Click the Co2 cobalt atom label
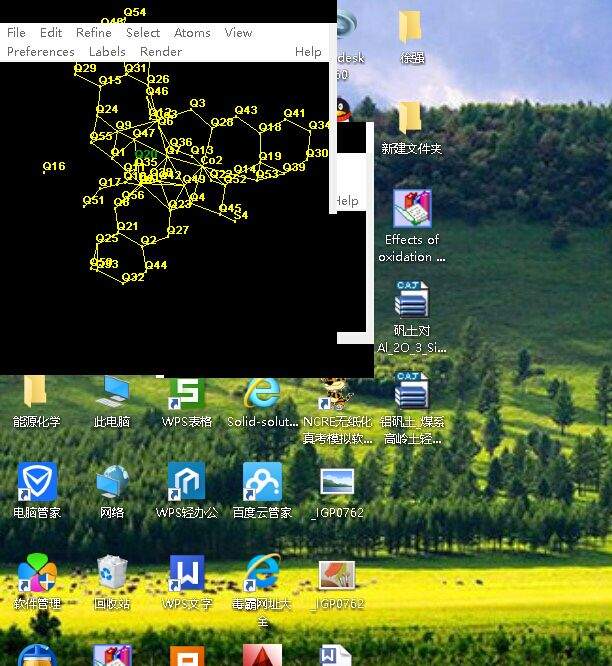The width and height of the screenshot is (612, 666). (212, 160)
